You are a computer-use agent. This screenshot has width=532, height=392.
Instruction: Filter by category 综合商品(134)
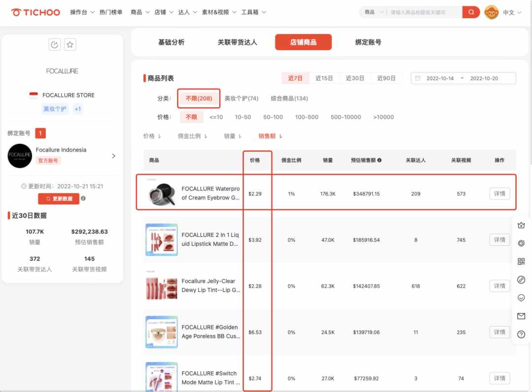289,98
